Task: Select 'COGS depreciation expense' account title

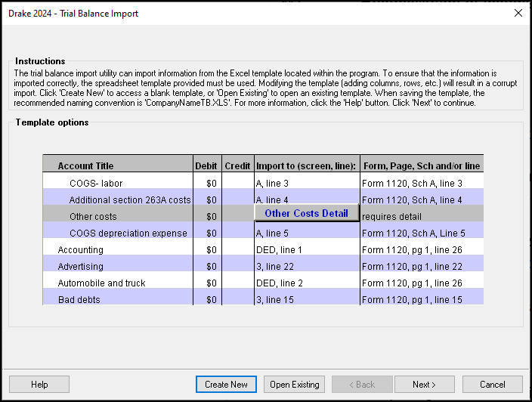Action: tap(128, 233)
